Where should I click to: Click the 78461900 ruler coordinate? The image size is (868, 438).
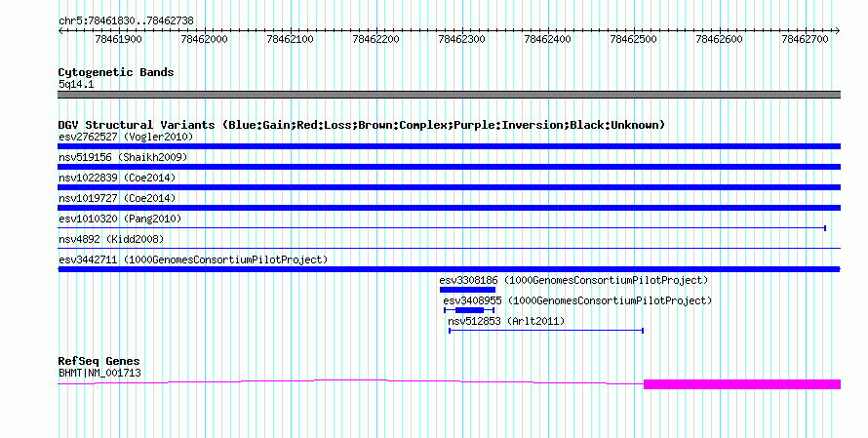(x=118, y=39)
